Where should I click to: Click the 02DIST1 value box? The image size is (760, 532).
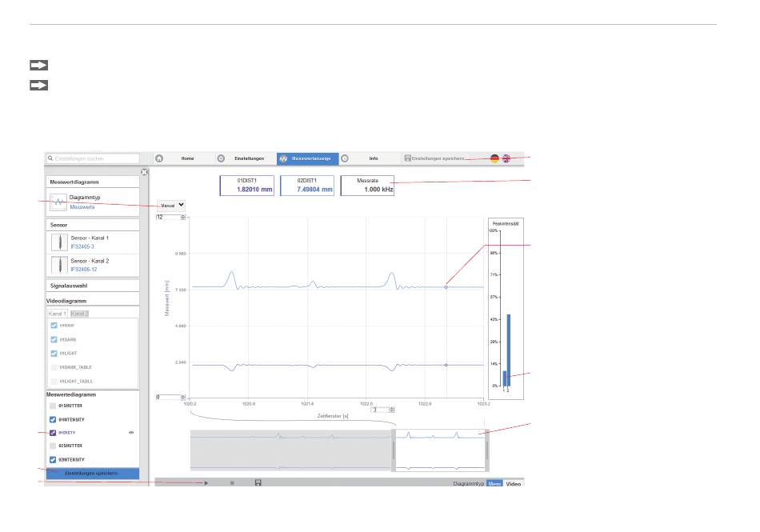pyautogui.click(x=307, y=186)
